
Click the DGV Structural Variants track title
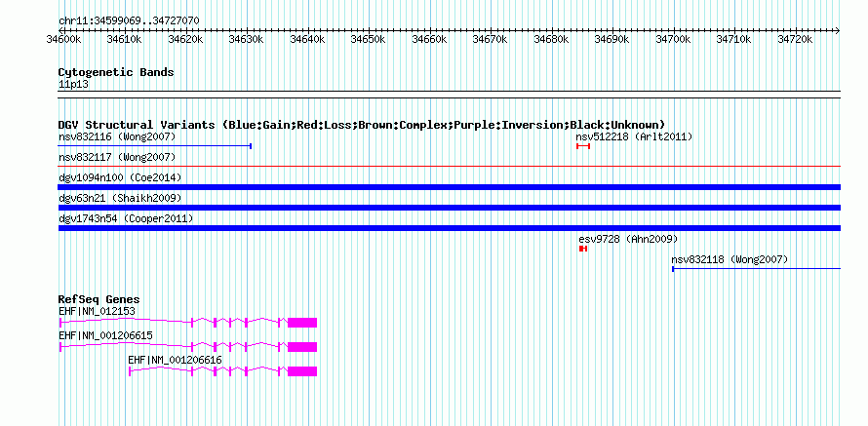click(x=362, y=125)
